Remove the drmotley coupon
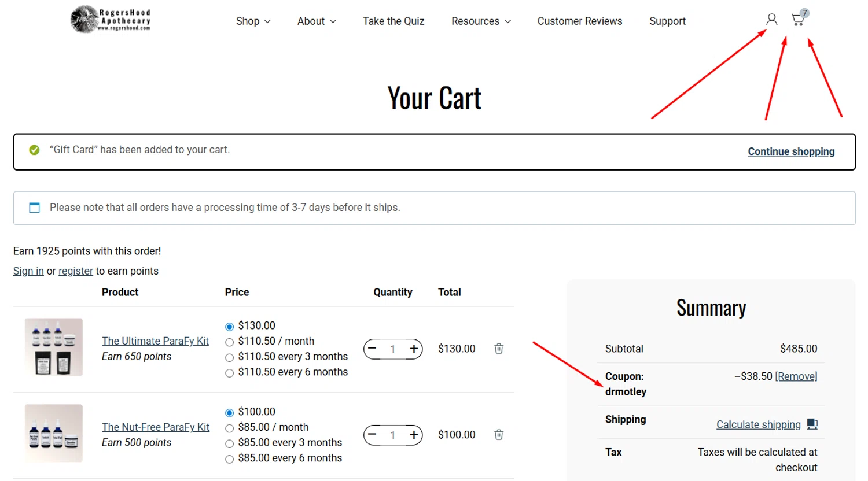This screenshot has width=868, height=481. [x=796, y=376]
